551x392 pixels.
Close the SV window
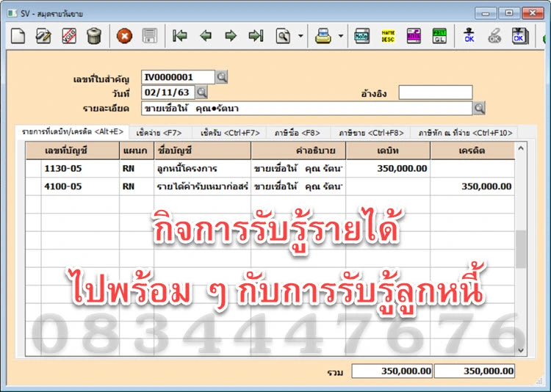click(533, 13)
